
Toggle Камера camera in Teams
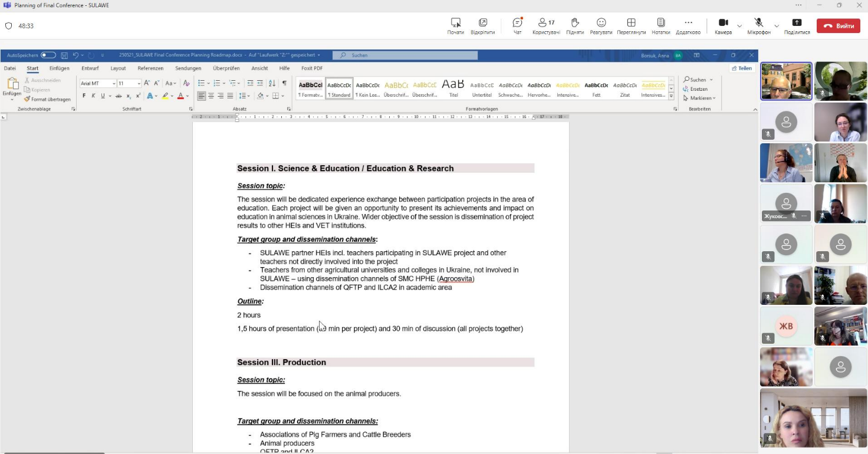[x=723, y=26]
